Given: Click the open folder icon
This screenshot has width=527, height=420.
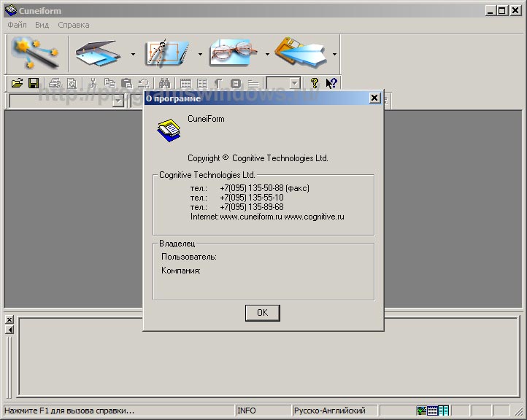Looking at the screenshot, I should click(x=17, y=84).
